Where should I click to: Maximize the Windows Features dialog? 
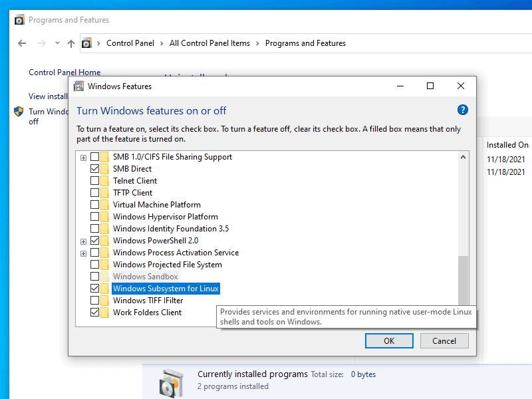pyautogui.click(x=430, y=86)
